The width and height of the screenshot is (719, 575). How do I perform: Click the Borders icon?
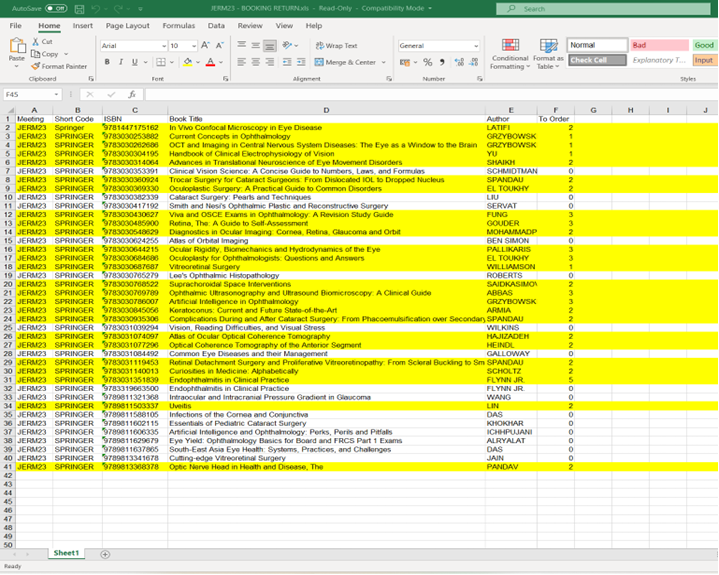(x=161, y=62)
